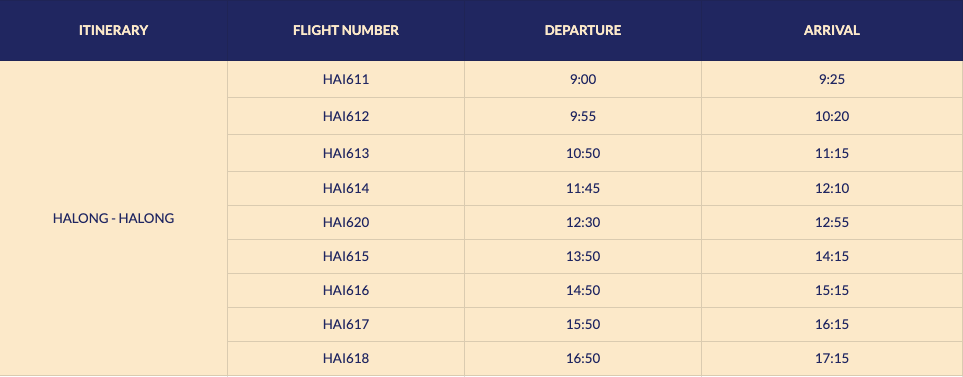
Task: Click flight number HAI616
Action: pyautogui.click(x=346, y=290)
